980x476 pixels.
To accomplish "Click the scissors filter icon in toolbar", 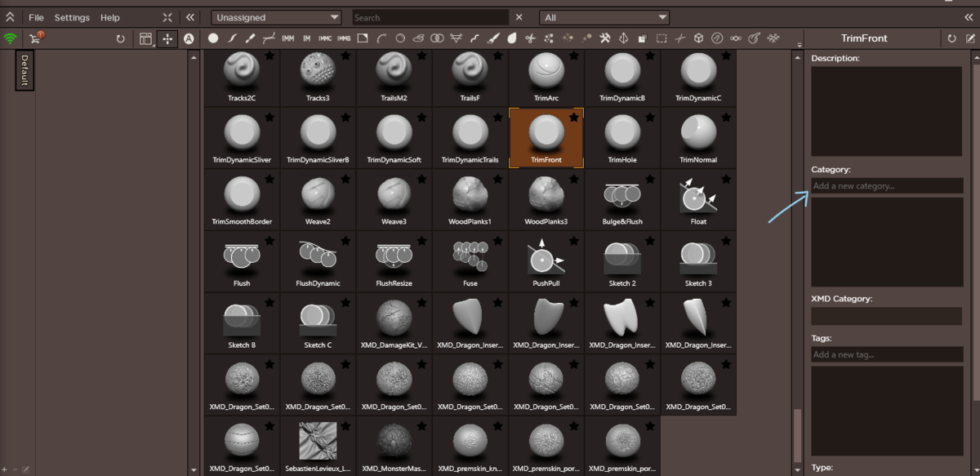I will tap(530, 38).
